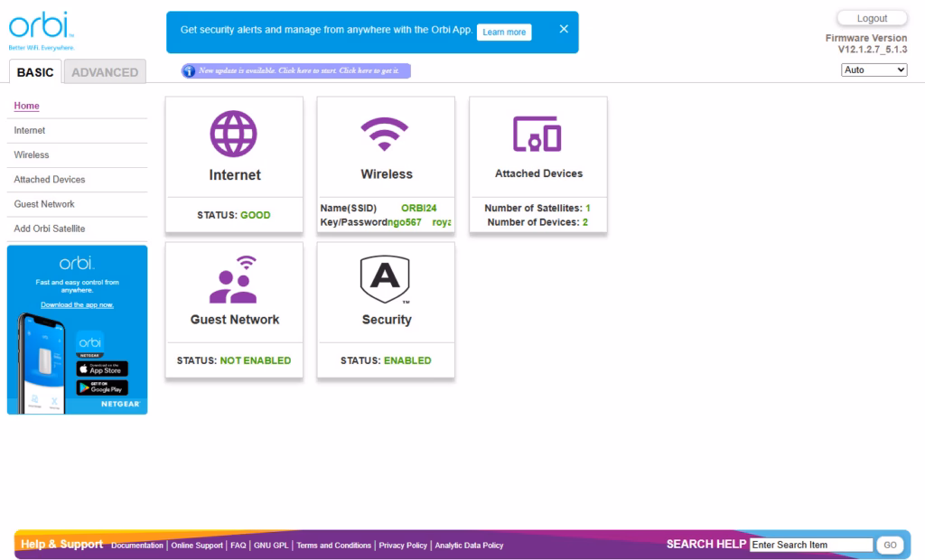
Task: Dismiss the Orbi App banner with the X
Action: click(x=564, y=28)
